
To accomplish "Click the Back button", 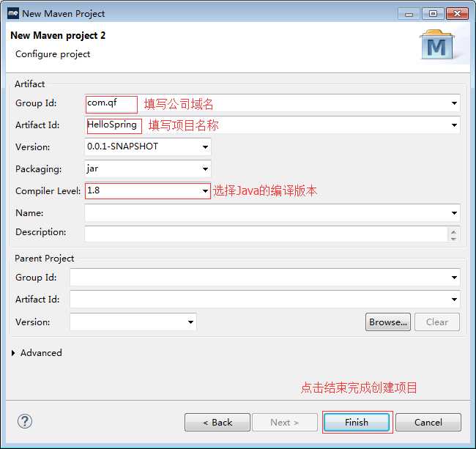I will 217,423.
